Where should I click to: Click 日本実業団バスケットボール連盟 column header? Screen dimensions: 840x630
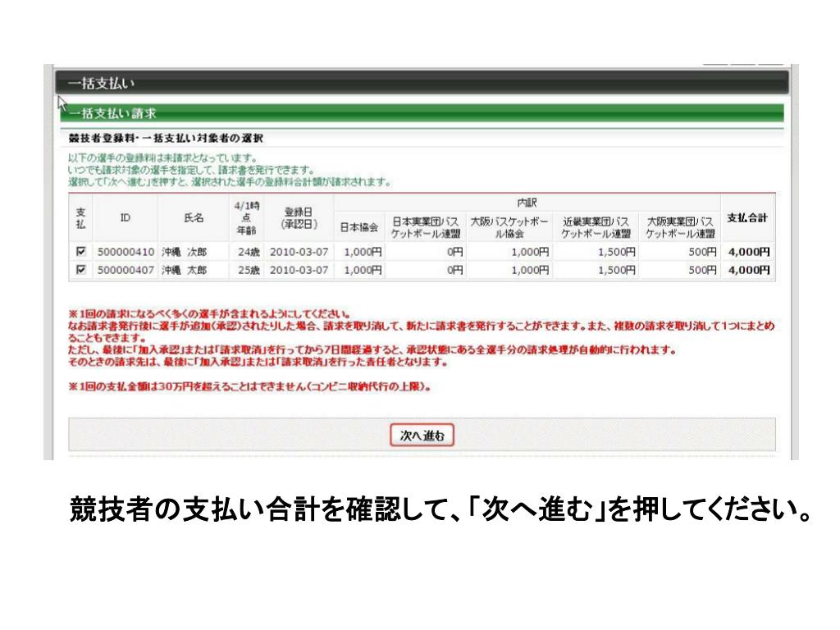point(426,227)
